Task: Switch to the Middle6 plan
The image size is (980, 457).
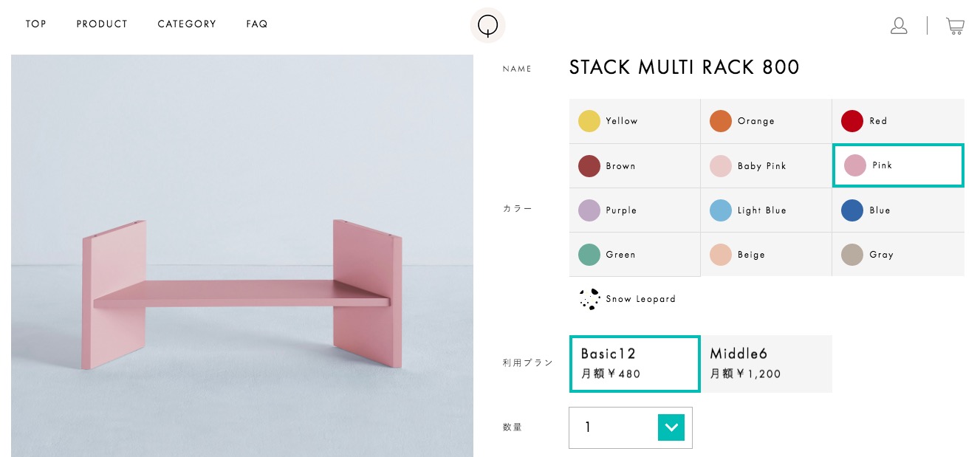Action: coord(766,363)
